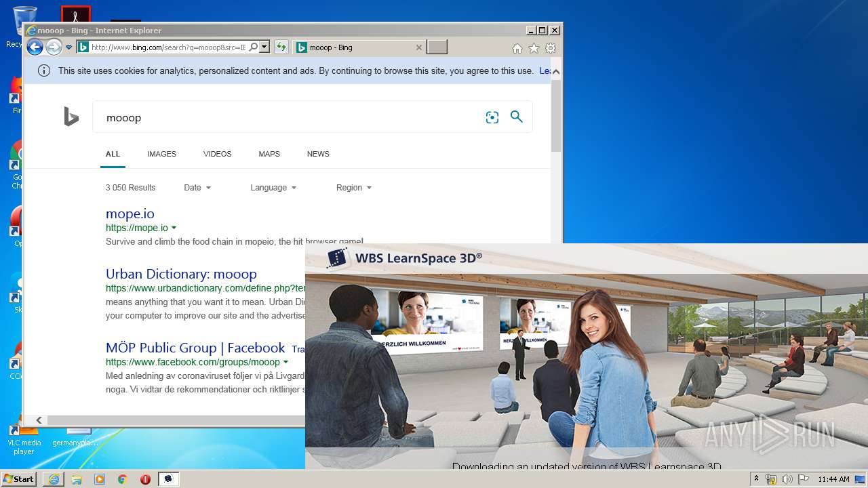The width and height of the screenshot is (868, 488).
Task: Click the address bar search magnifier
Action: pos(253,47)
